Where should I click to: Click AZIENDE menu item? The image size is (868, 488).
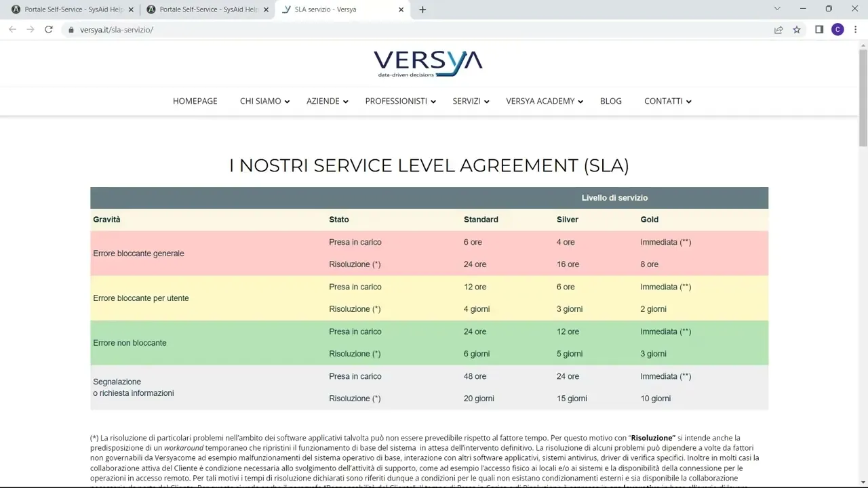point(323,101)
